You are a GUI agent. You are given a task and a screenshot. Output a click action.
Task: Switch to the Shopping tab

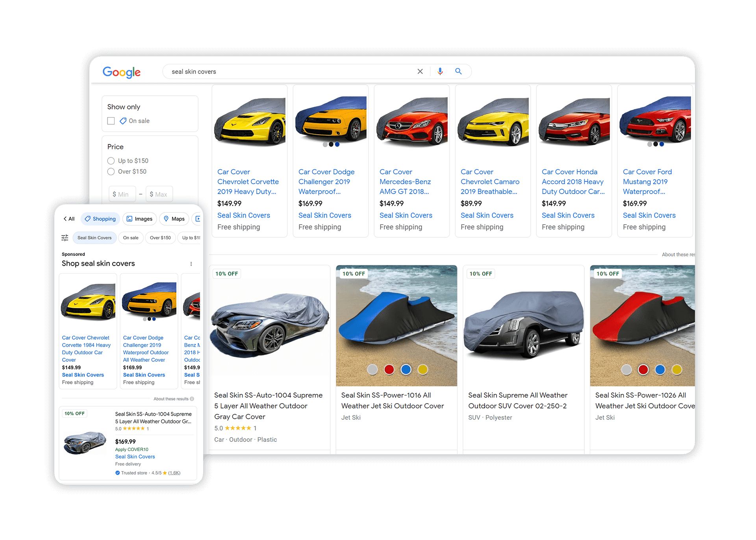pyautogui.click(x=100, y=219)
